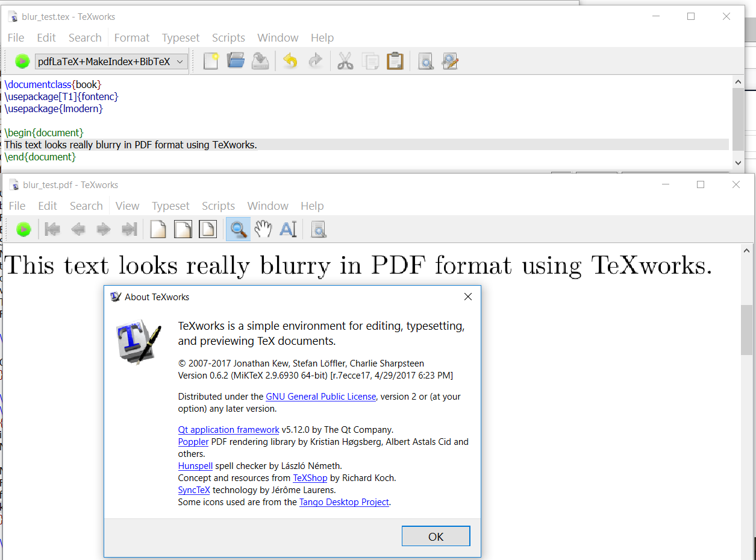Open the TeXShop link
The height and width of the screenshot is (560, 756).
tap(310, 478)
